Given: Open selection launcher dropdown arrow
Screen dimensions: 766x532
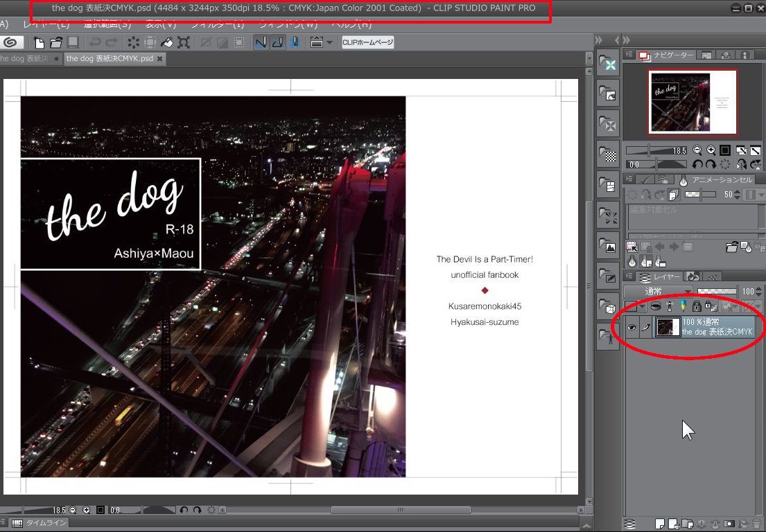Looking at the screenshot, I should (330, 42).
